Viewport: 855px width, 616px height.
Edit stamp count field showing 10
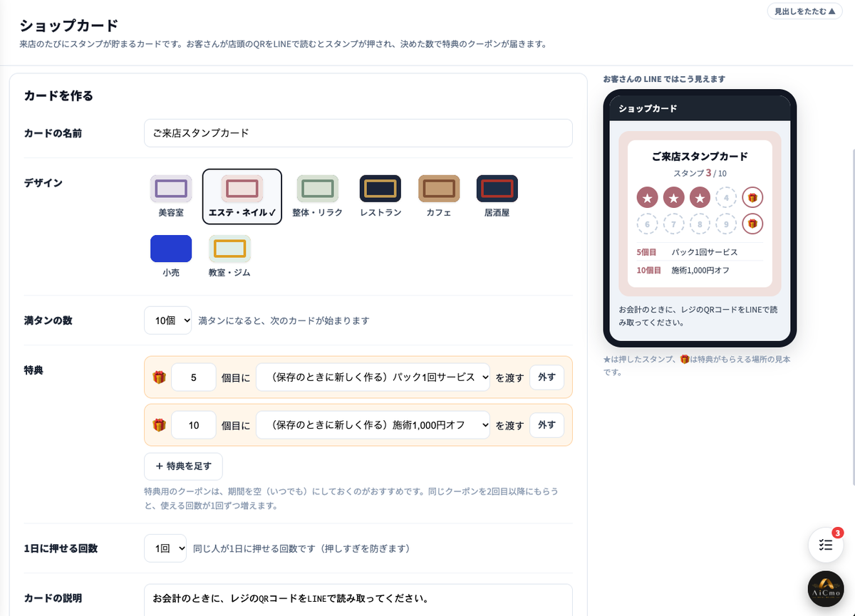(x=194, y=425)
